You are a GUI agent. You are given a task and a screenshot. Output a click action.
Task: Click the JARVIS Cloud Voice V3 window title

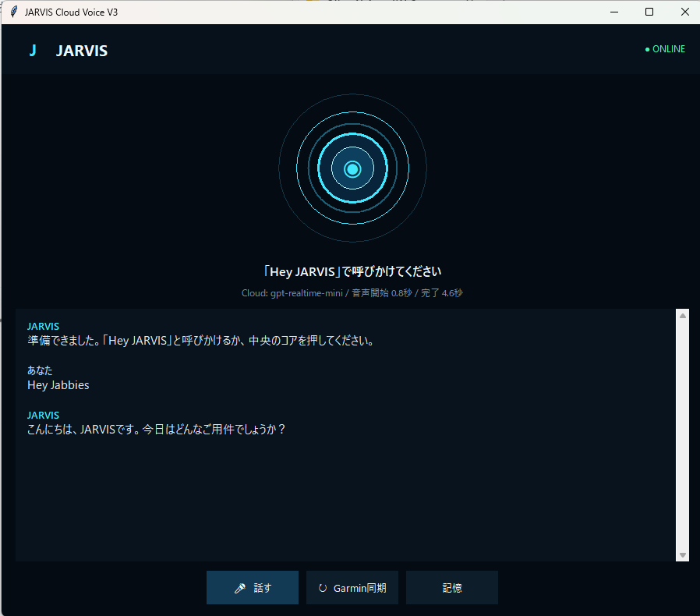click(71, 12)
